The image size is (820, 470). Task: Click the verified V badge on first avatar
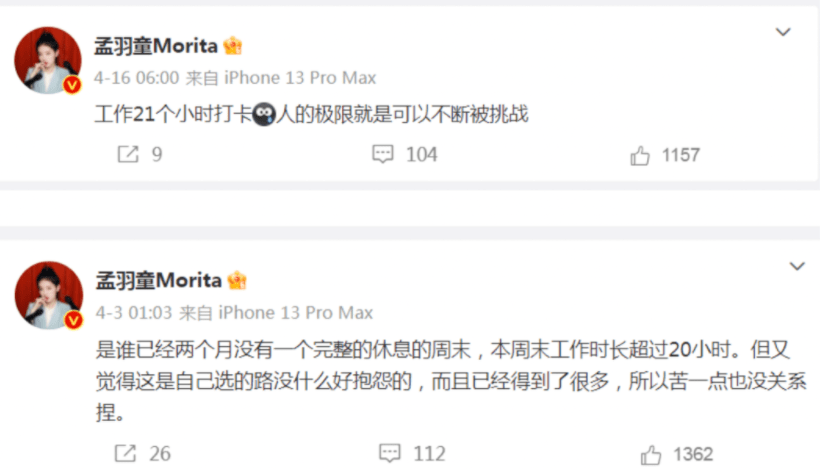pyautogui.click(x=72, y=85)
